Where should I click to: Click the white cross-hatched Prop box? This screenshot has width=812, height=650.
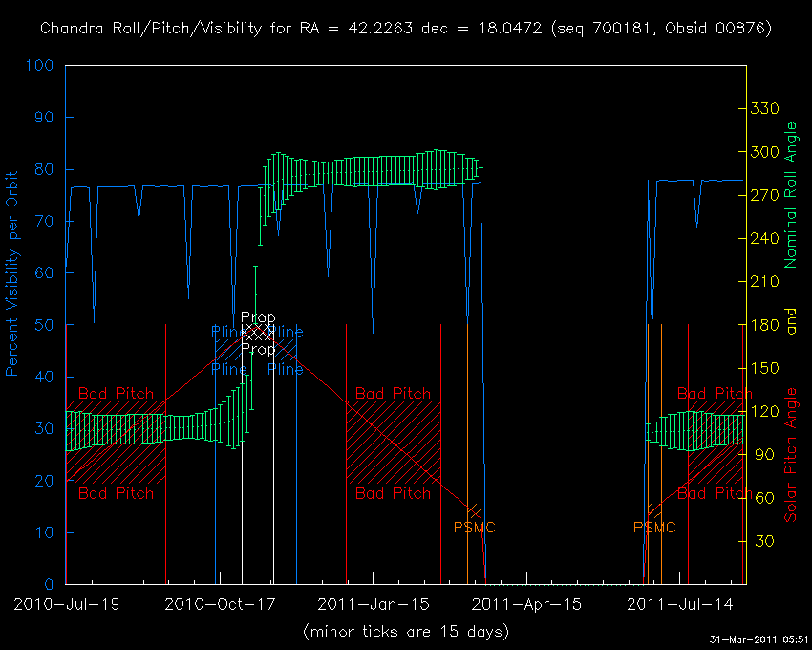(258, 333)
